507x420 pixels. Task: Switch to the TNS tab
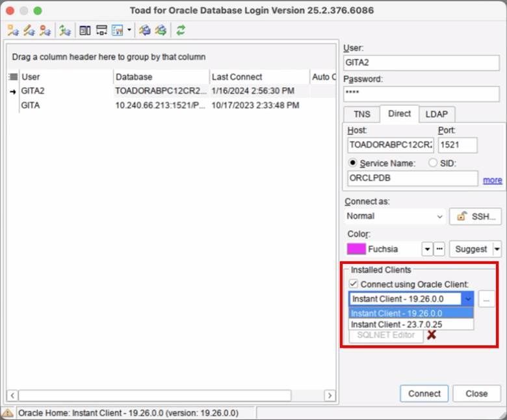click(362, 114)
